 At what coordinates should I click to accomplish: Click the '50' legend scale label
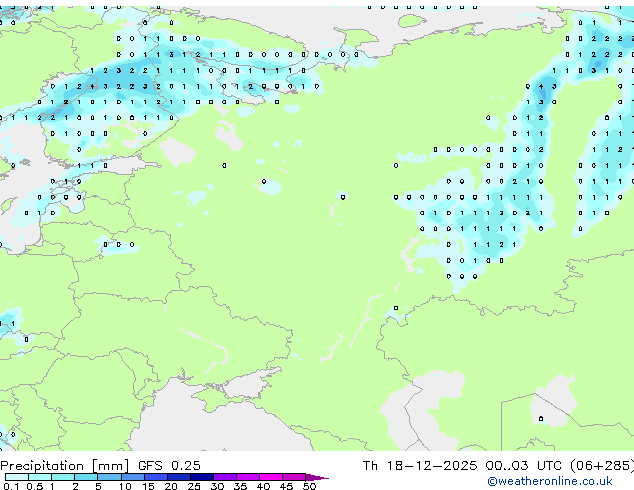[309, 486]
